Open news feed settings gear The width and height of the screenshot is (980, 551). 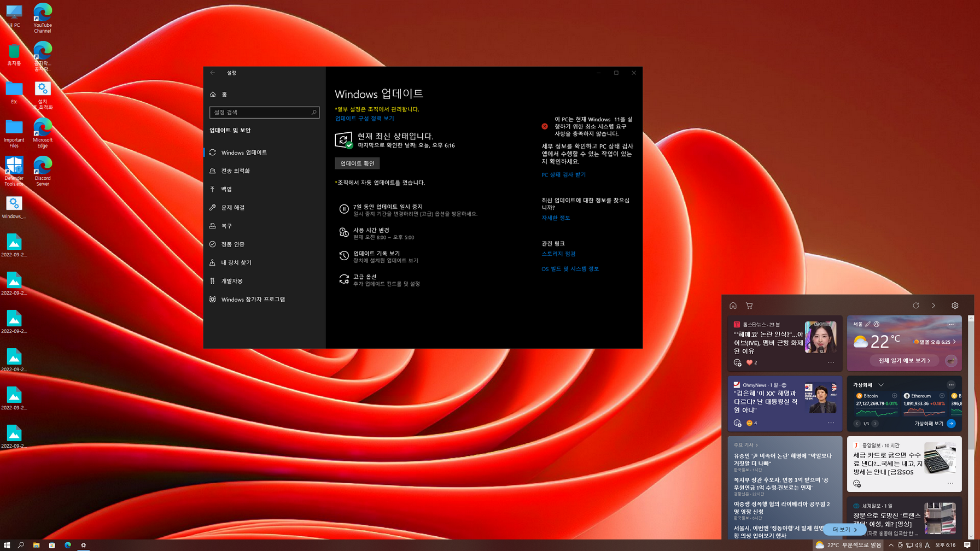[955, 306]
